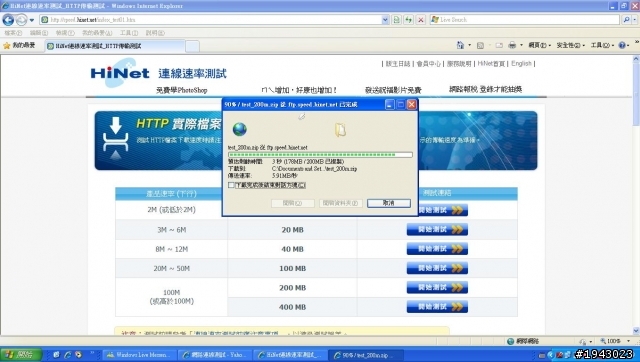
Task: Go back with the browser Back arrow
Action: 8,20
